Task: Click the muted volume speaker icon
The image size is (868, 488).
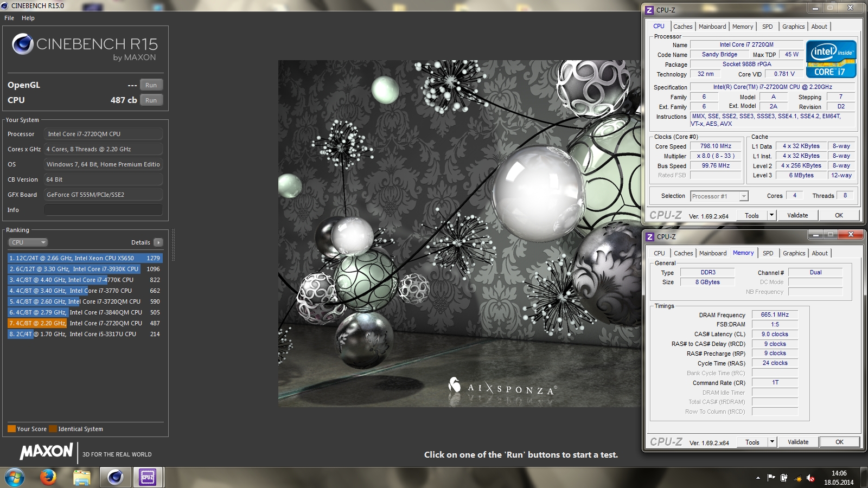Action: (x=810, y=478)
